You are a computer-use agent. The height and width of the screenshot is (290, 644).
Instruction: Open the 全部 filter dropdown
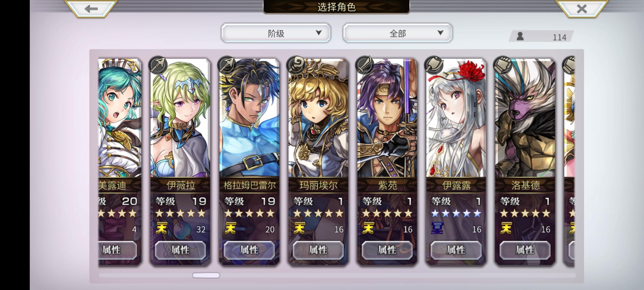[x=398, y=33]
